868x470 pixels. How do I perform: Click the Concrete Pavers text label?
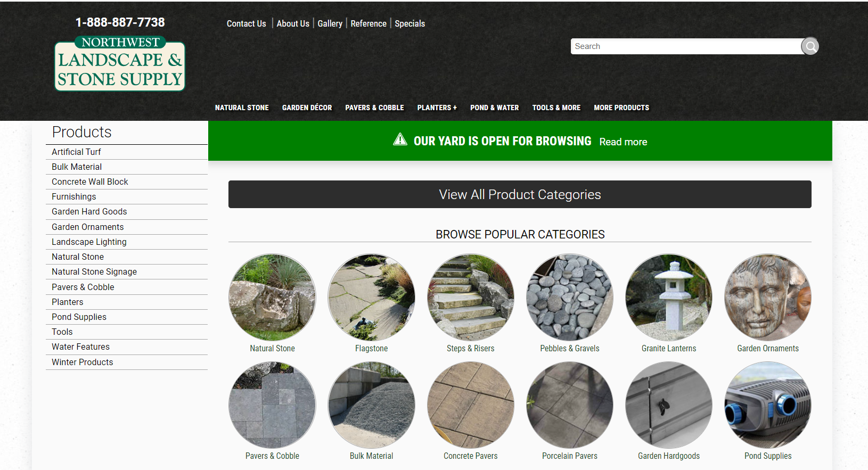click(x=470, y=456)
